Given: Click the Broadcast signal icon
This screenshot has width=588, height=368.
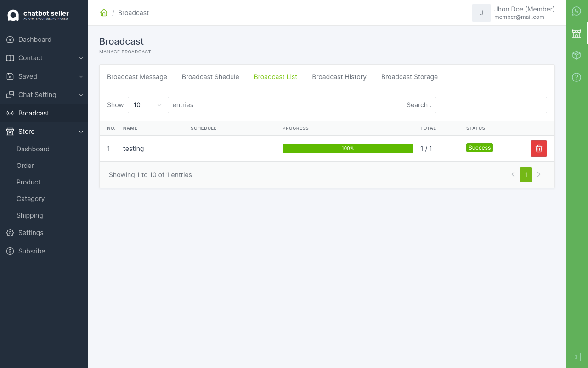Looking at the screenshot, I should [10, 113].
